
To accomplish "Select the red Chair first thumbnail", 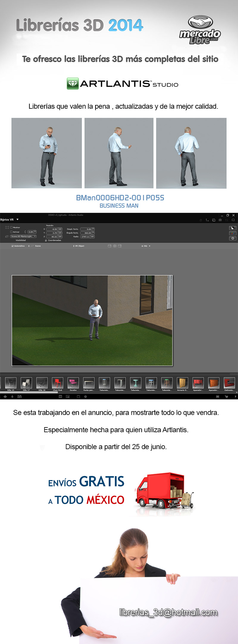I will (x=57, y=383).
